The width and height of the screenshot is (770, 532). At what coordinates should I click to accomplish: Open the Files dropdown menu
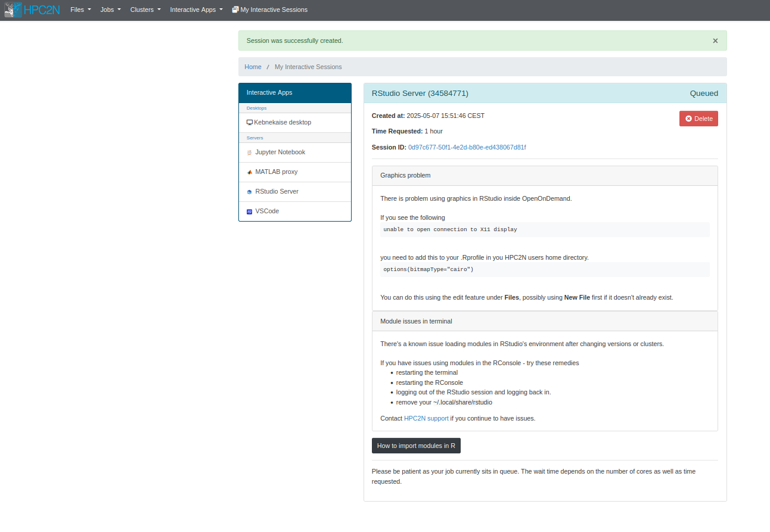80,10
